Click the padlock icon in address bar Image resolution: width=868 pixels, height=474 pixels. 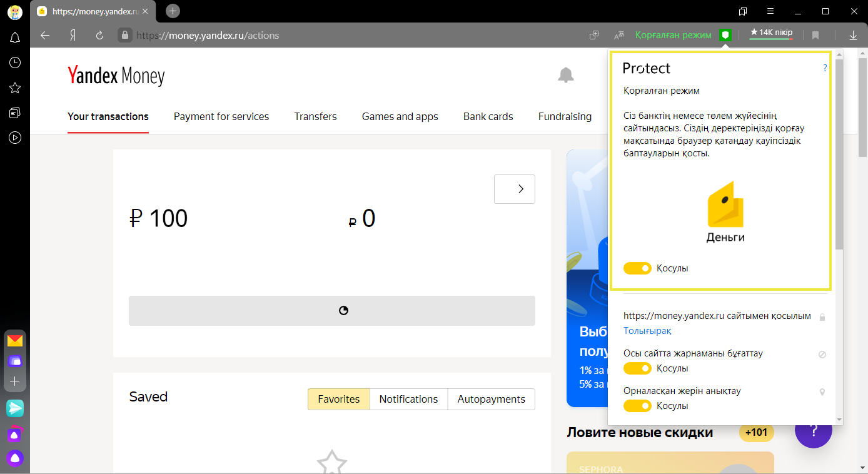125,36
